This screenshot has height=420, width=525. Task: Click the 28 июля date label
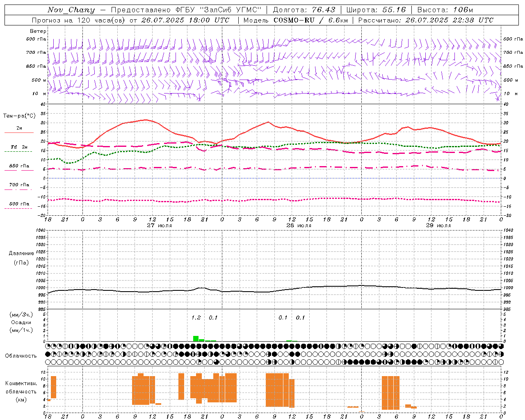tap(299, 225)
